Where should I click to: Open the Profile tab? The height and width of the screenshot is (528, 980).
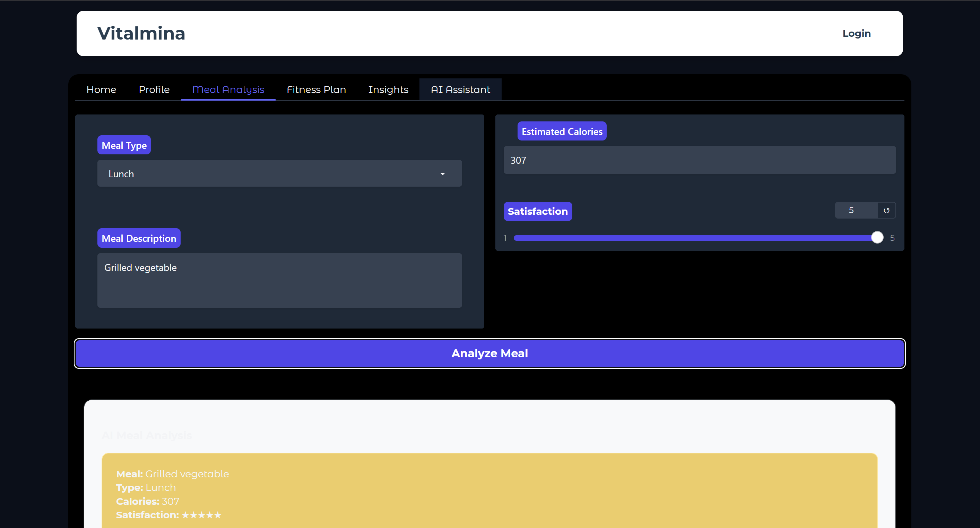[x=154, y=90]
